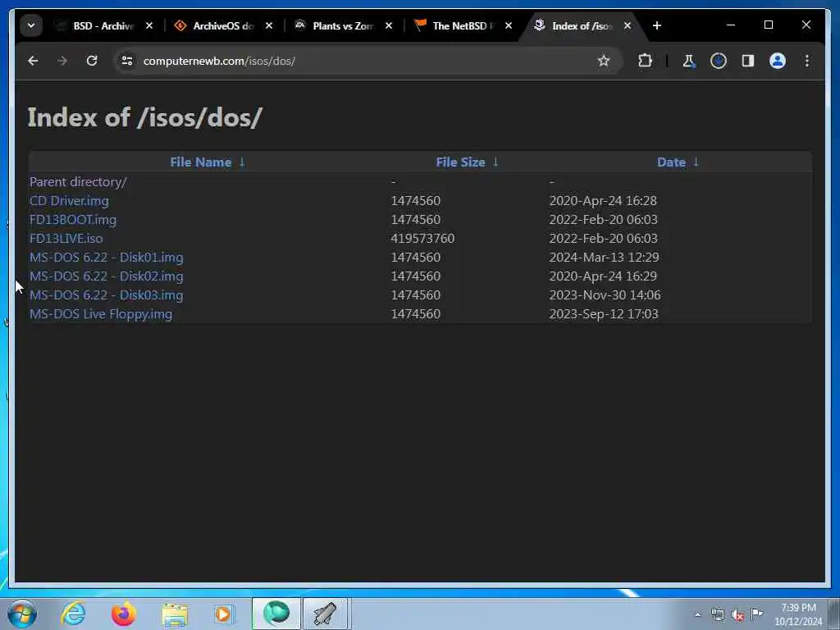Go back to the previous page

point(33,61)
